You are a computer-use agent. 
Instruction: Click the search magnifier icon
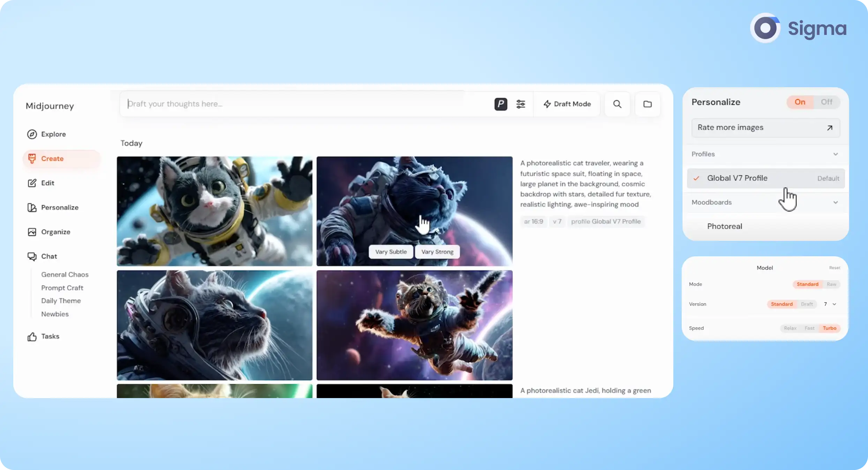coord(617,104)
